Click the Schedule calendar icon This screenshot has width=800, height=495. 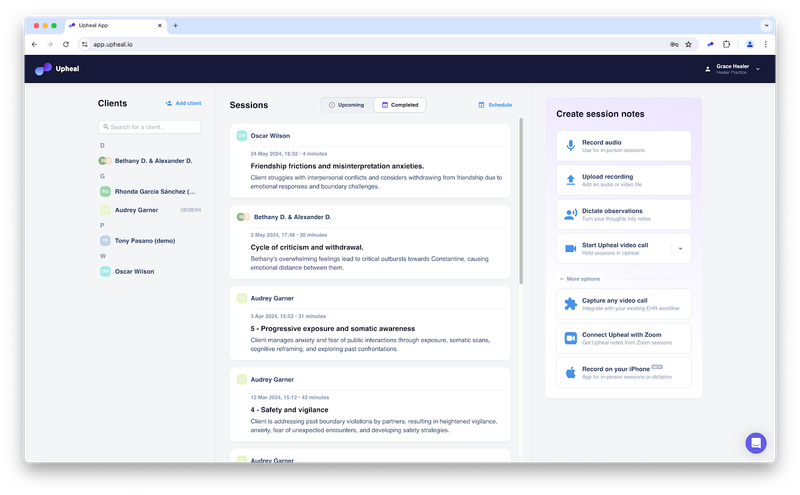(x=481, y=105)
